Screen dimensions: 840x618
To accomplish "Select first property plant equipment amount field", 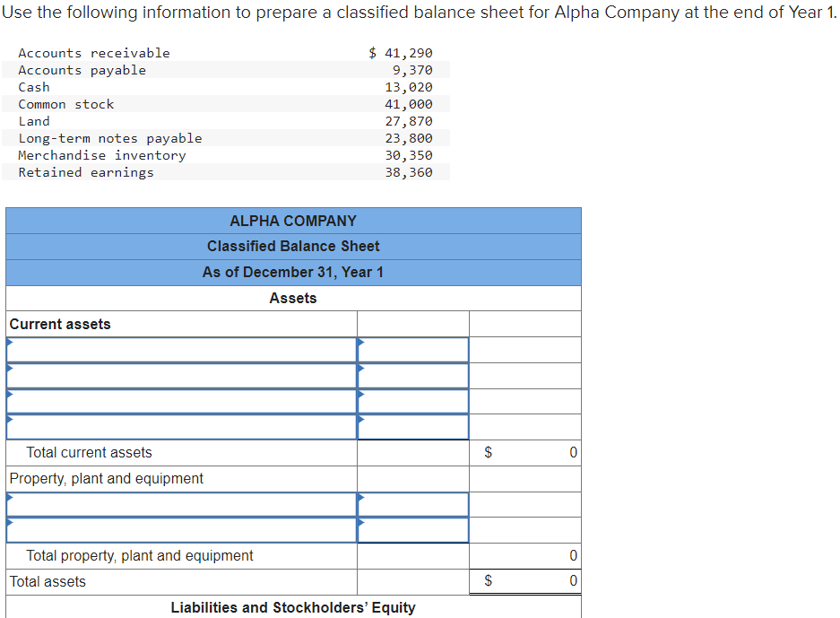I will click(x=413, y=505).
